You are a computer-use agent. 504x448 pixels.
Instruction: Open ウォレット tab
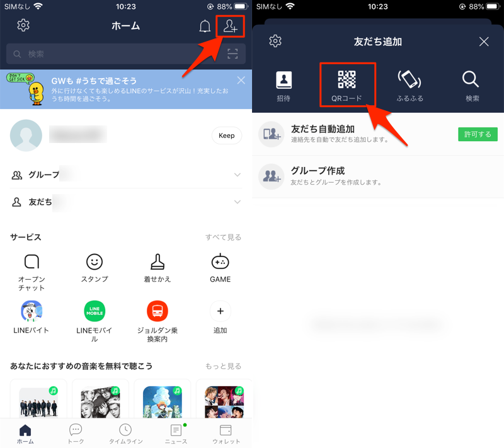pyautogui.click(x=226, y=434)
